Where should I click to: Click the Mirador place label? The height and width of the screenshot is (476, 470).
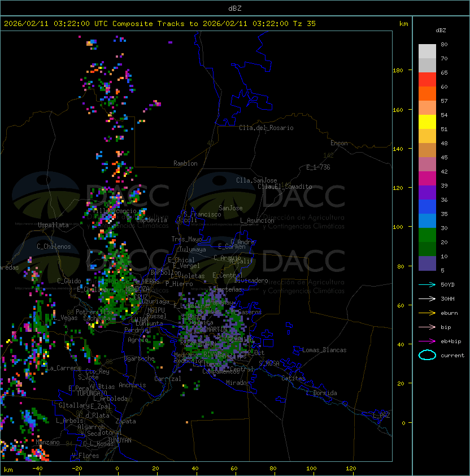(238, 383)
